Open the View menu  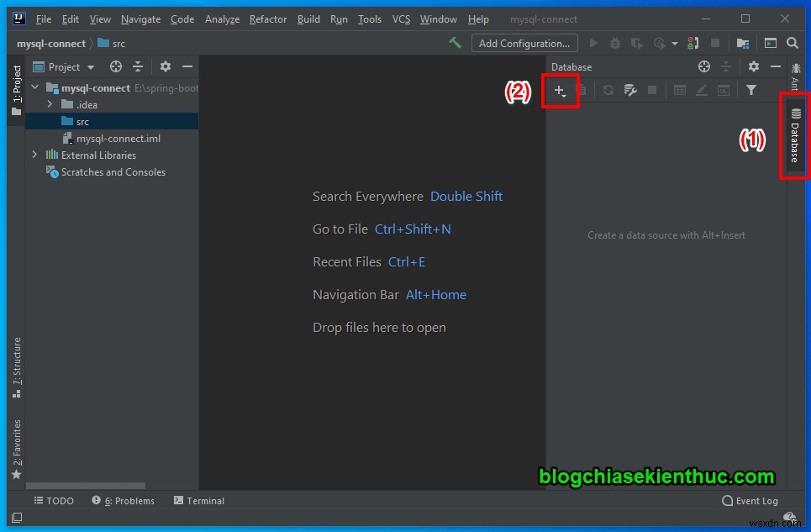pyautogui.click(x=100, y=19)
